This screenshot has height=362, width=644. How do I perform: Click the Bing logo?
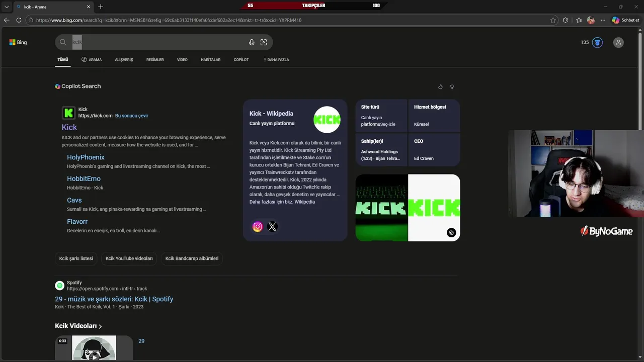coord(18,42)
